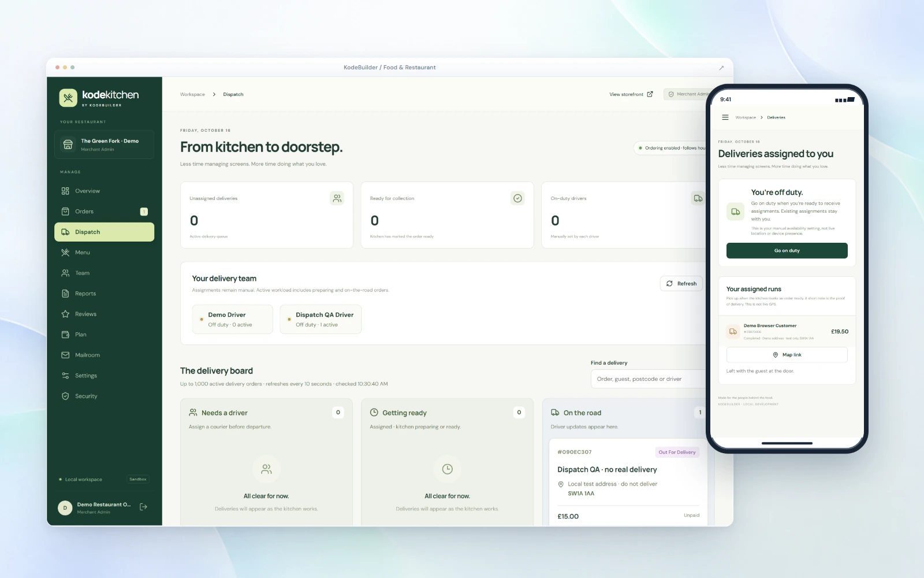Viewport: 924px width, 578px height.
Task: Select the Dispatch QA Driver card
Action: pyautogui.click(x=321, y=319)
